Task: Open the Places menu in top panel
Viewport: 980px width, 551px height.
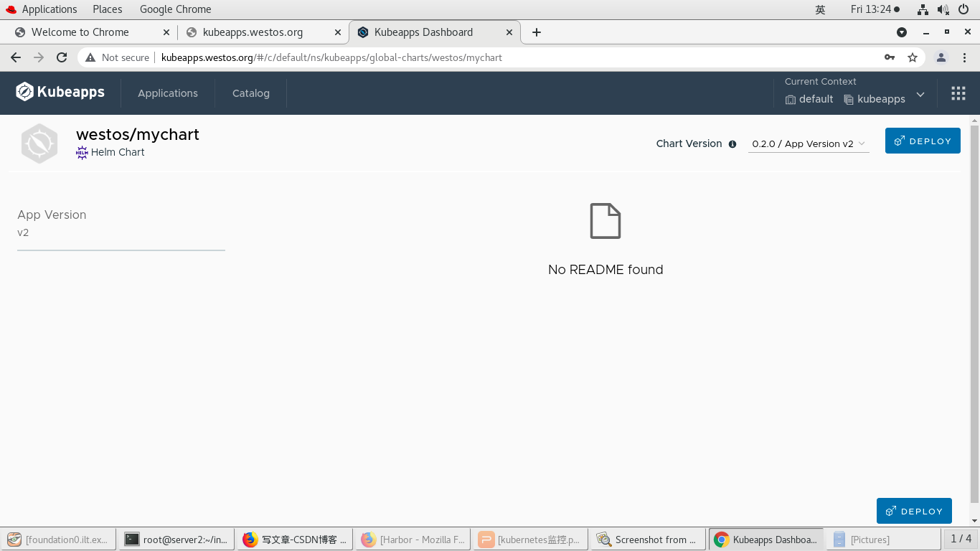Action: click(108, 9)
